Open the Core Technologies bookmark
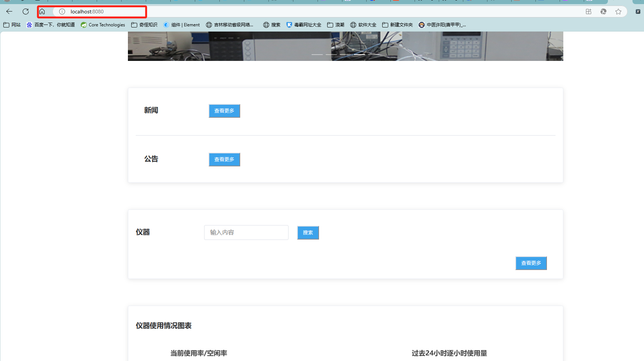644x361 pixels. (x=103, y=25)
